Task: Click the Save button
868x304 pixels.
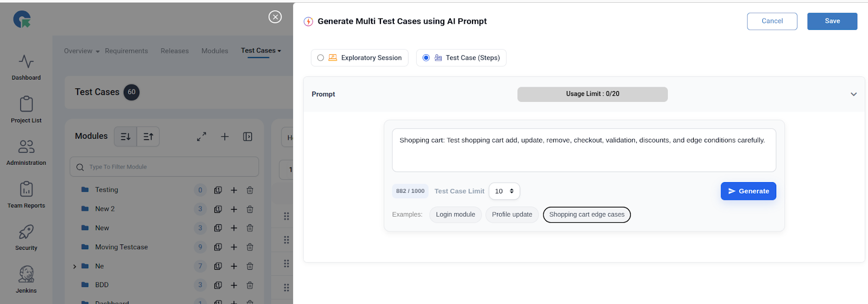Action: click(832, 21)
